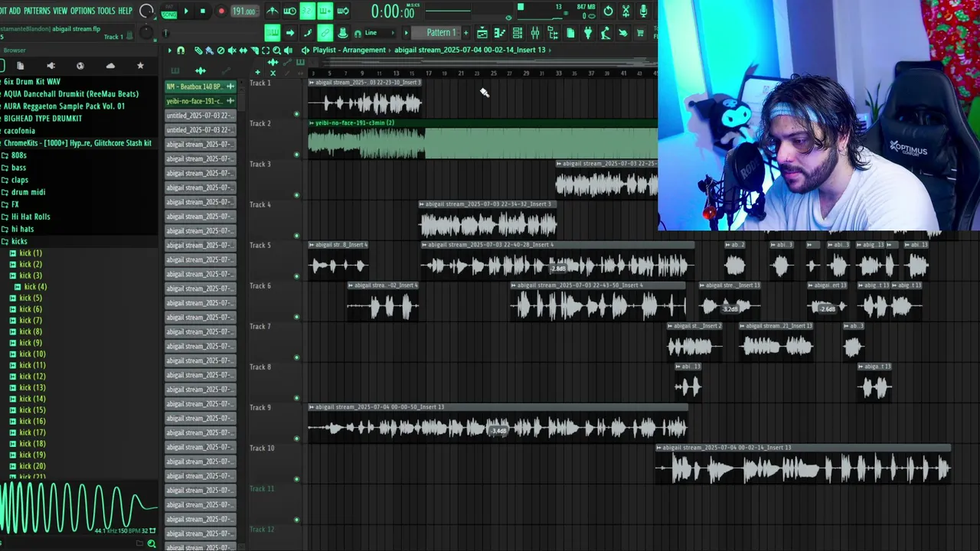The height and width of the screenshot is (551, 980).
Task: Select NM - Beatbox 140 BP clip in picker
Action: pyautogui.click(x=200, y=86)
